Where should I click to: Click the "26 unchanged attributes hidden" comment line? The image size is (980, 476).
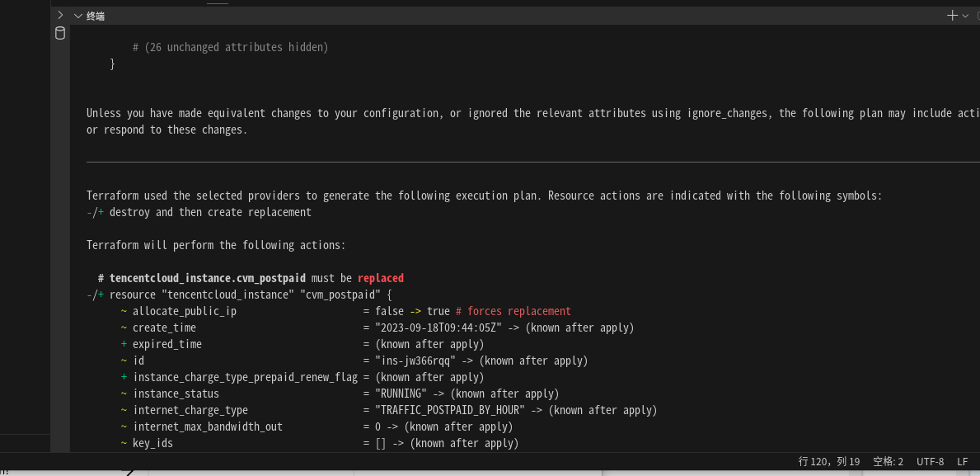230,47
